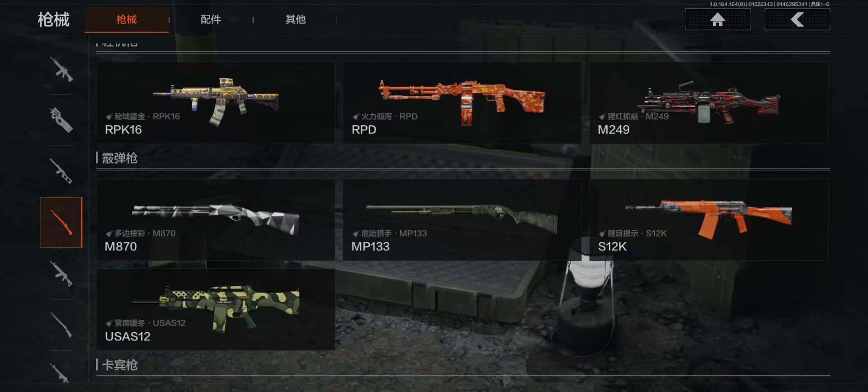This screenshot has height=392, width=868.
Task: Select the camo USAS12 card
Action: [x=216, y=310]
